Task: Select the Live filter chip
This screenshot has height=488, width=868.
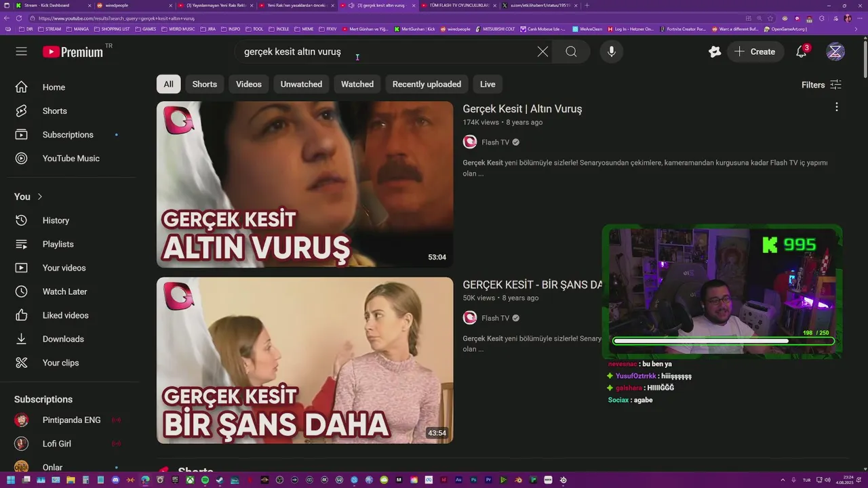Action: (488, 84)
